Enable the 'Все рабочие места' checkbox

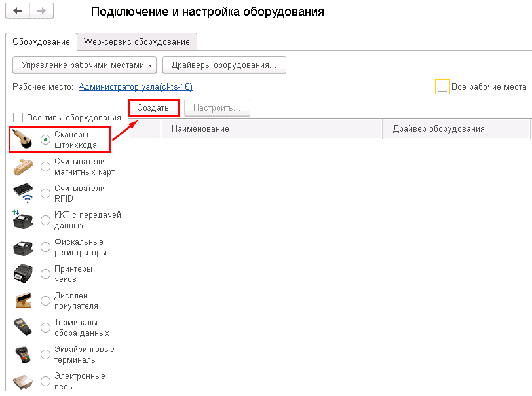(x=442, y=86)
